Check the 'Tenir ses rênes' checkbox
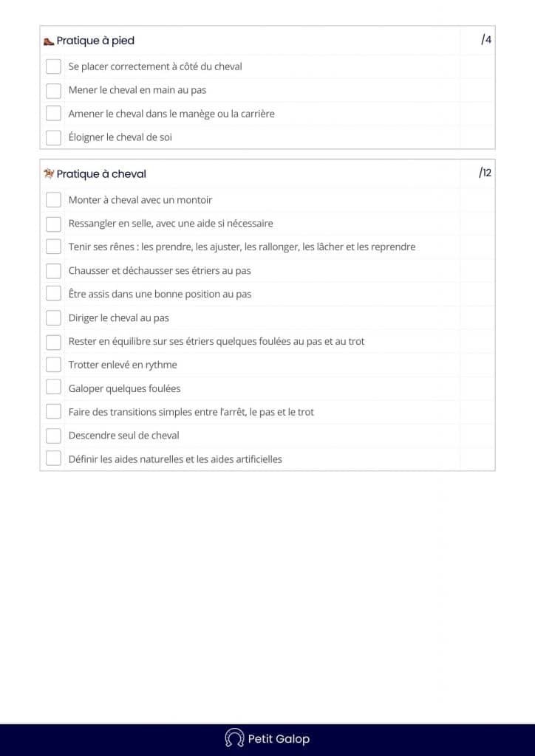The width and height of the screenshot is (535, 756). coord(53,247)
